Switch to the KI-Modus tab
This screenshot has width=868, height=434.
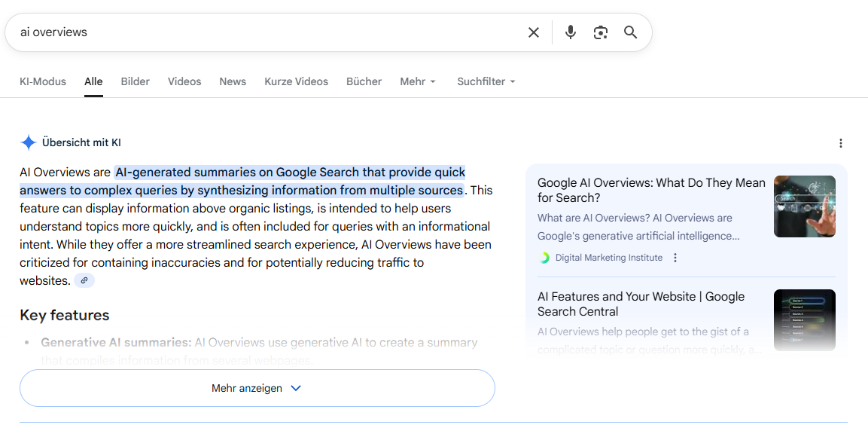(x=43, y=81)
